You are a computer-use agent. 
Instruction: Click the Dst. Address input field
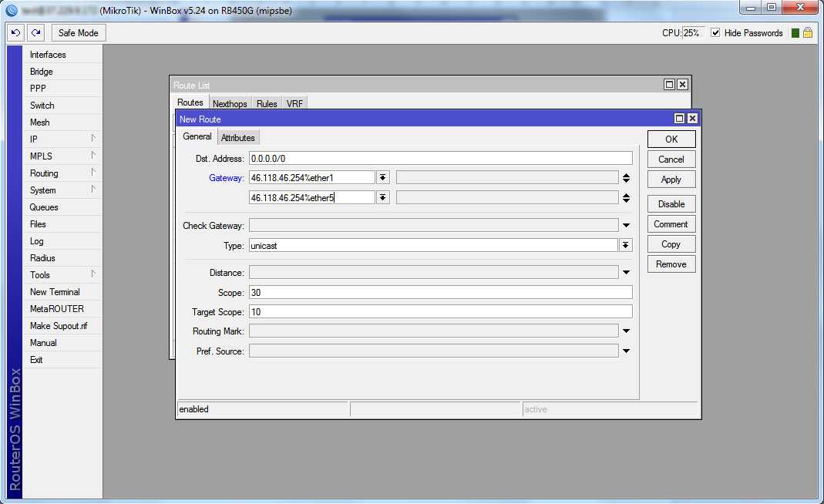[440, 158]
